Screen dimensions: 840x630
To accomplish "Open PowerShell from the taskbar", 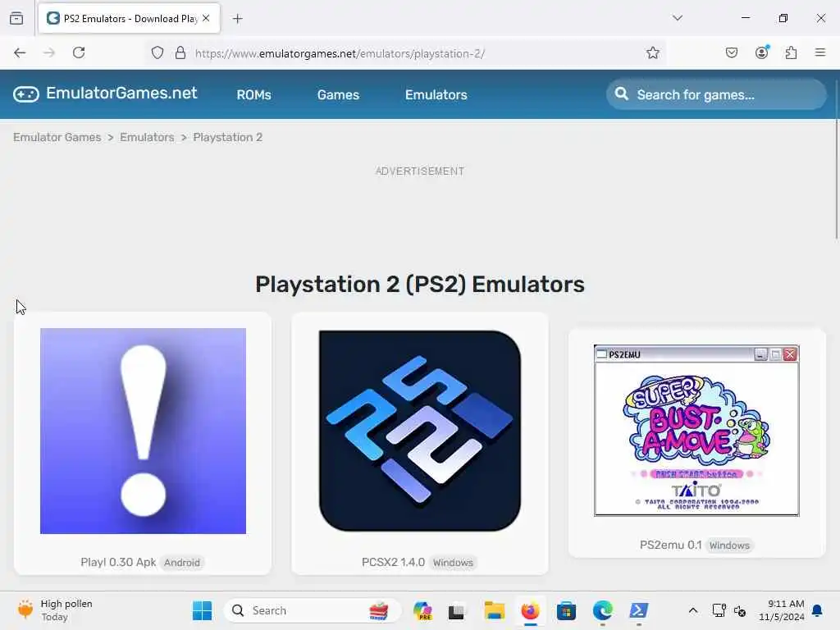I will (638, 610).
